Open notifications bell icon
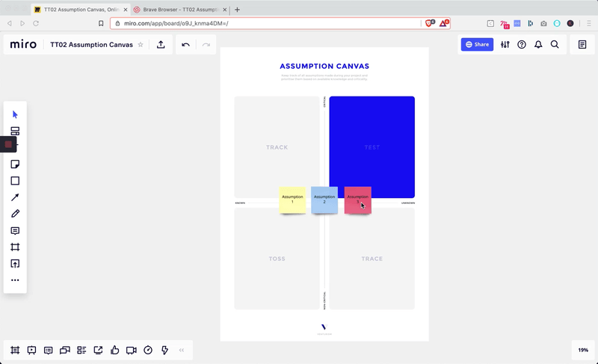The width and height of the screenshot is (598, 364). point(538,45)
